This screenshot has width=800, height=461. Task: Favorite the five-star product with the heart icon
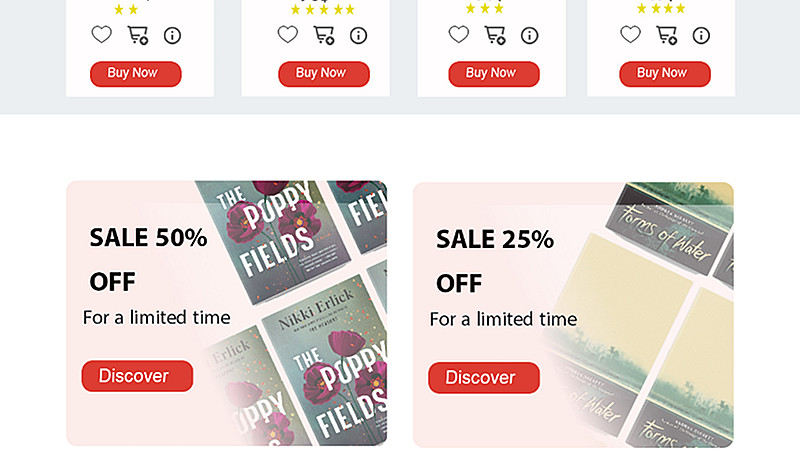[288, 35]
